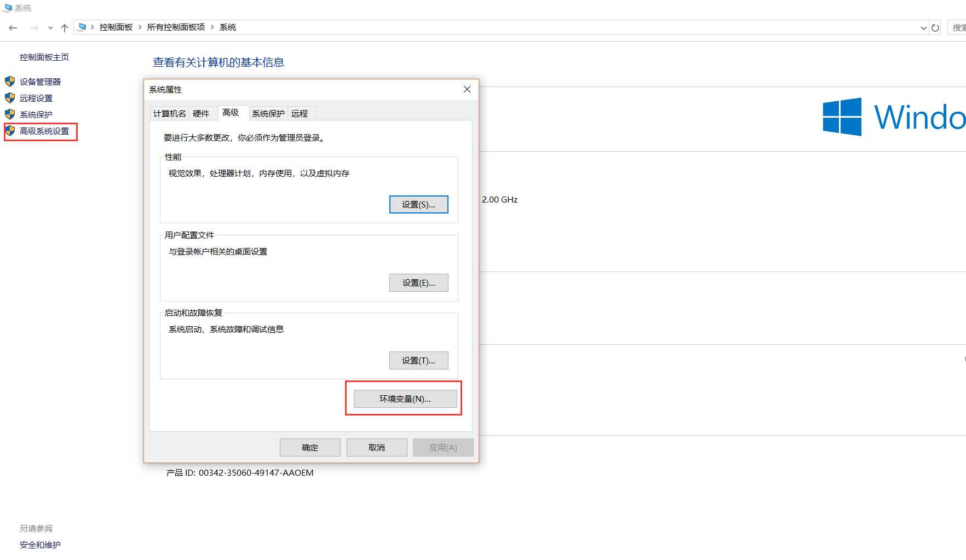The image size is (966, 560).
Task: Click 启动和故障恢复 group label
Action: 193,313
